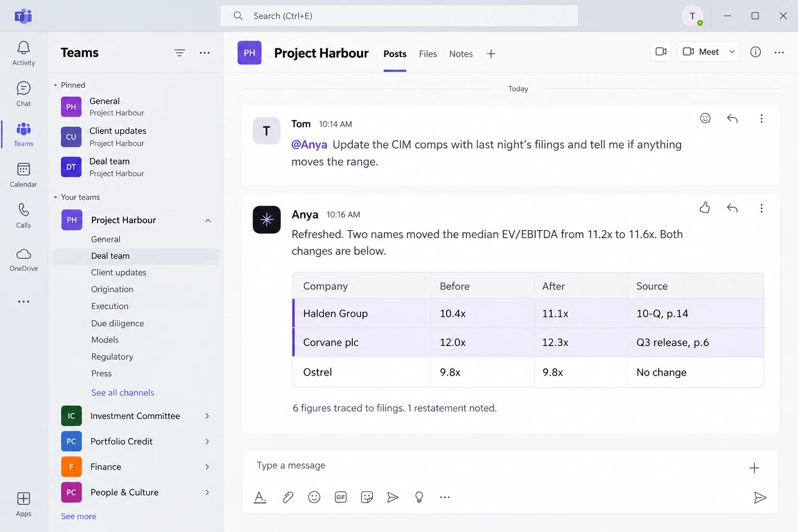Open channel info pane
This screenshot has height=532, width=798.
[x=755, y=51]
